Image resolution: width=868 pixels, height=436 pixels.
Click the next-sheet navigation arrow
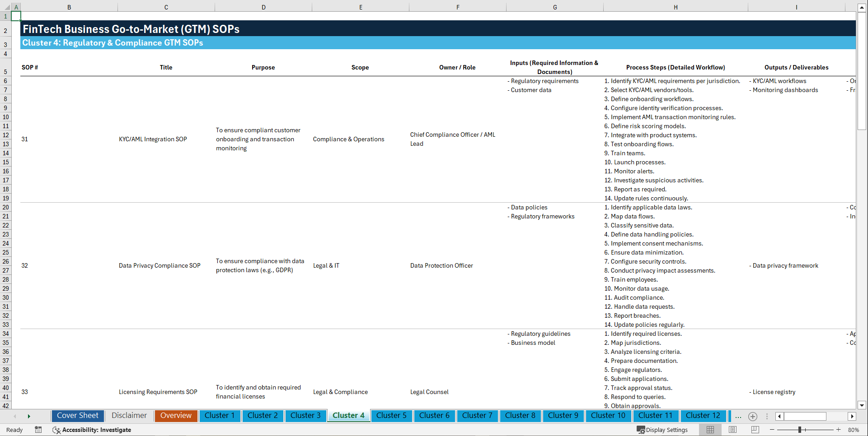29,416
